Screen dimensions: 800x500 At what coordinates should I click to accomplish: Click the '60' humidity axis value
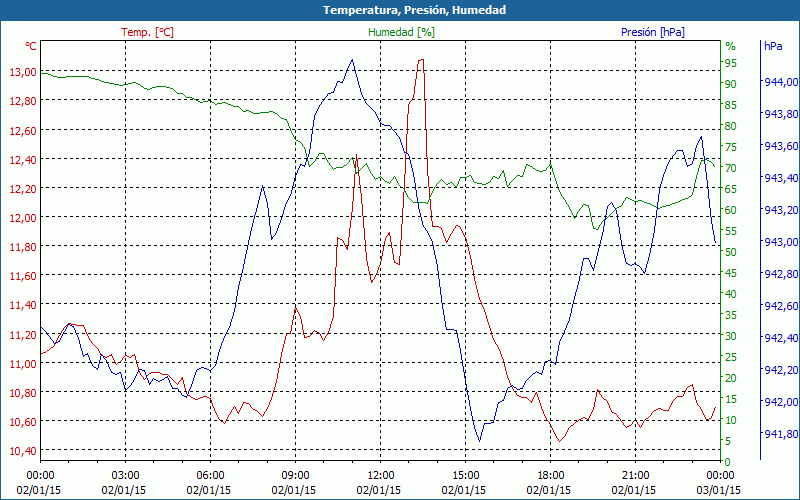point(731,210)
